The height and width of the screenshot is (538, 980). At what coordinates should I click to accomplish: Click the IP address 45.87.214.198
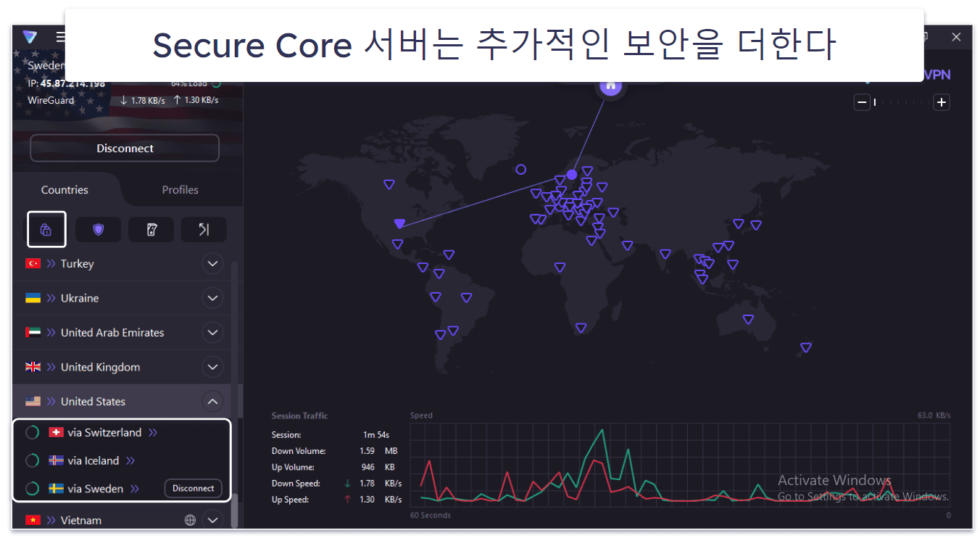pos(72,83)
